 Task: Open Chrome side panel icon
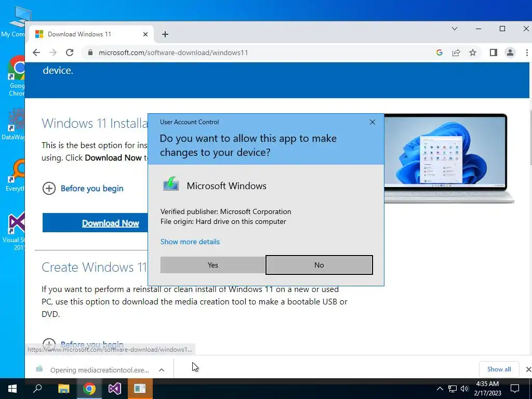pos(494,52)
